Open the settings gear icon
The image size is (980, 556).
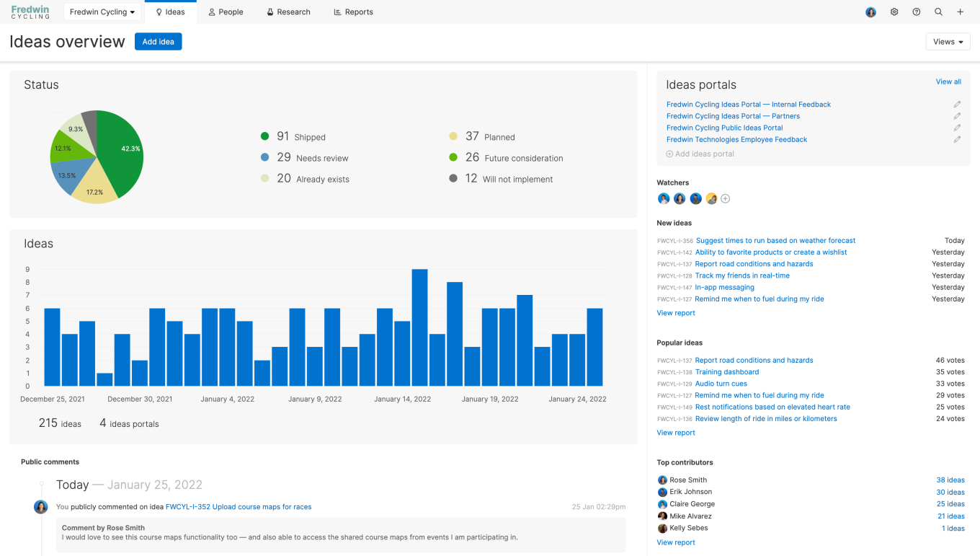click(x=894, y=12)
